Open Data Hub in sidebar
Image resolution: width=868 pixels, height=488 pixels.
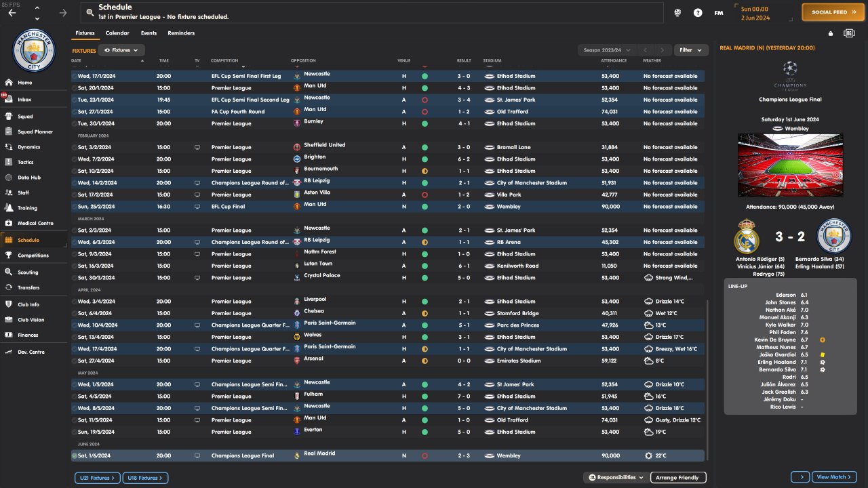(x=28, y=178)
